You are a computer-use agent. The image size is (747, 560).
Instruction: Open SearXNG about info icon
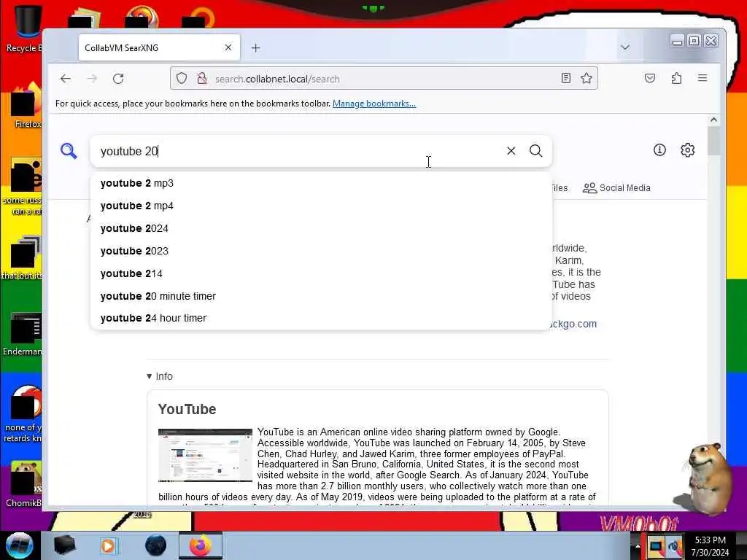point(659,150)
